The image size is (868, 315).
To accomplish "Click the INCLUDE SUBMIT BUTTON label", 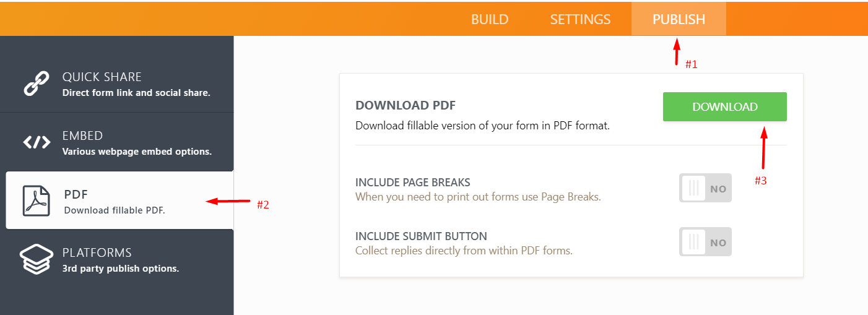I will click(421, 236).
